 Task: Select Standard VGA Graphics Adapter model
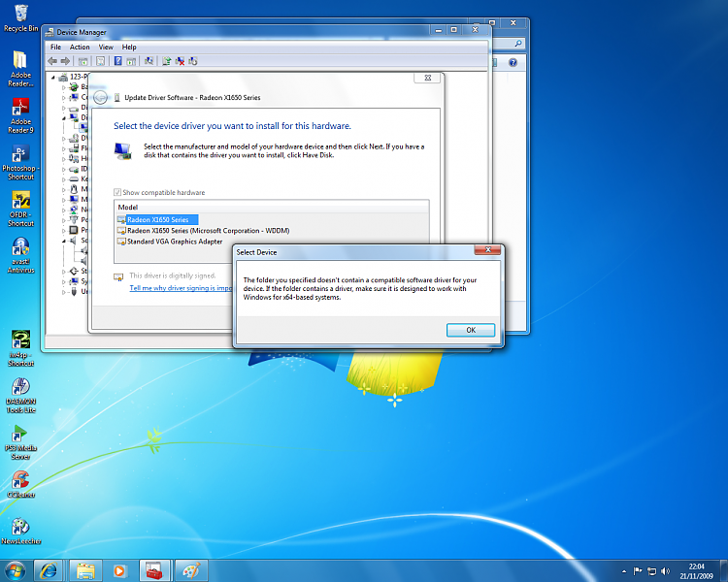point(170,242)
